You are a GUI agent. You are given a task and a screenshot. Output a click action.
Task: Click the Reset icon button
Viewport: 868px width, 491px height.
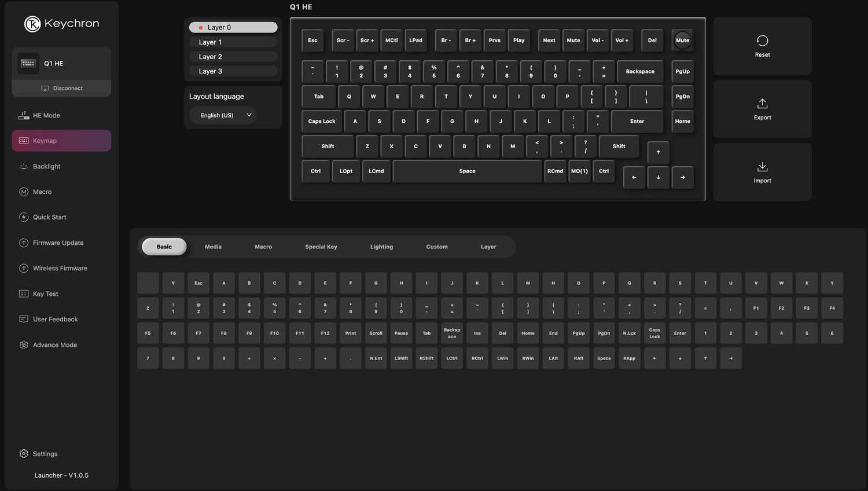(x=762, y=41)
